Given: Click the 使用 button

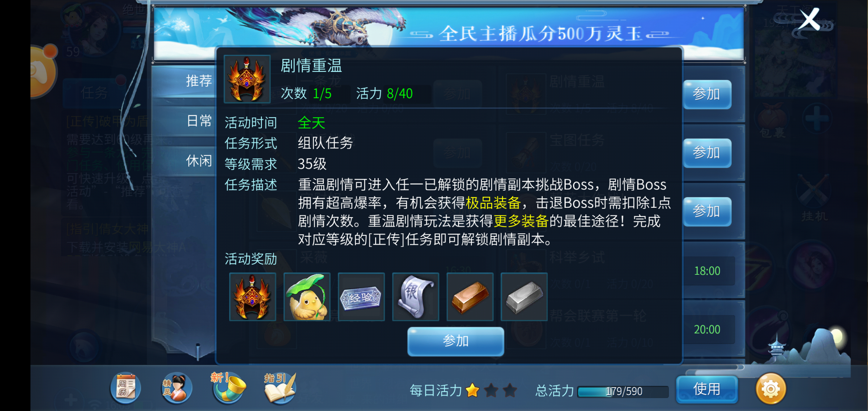Looking at the screenshot, I should click(707, 389).
